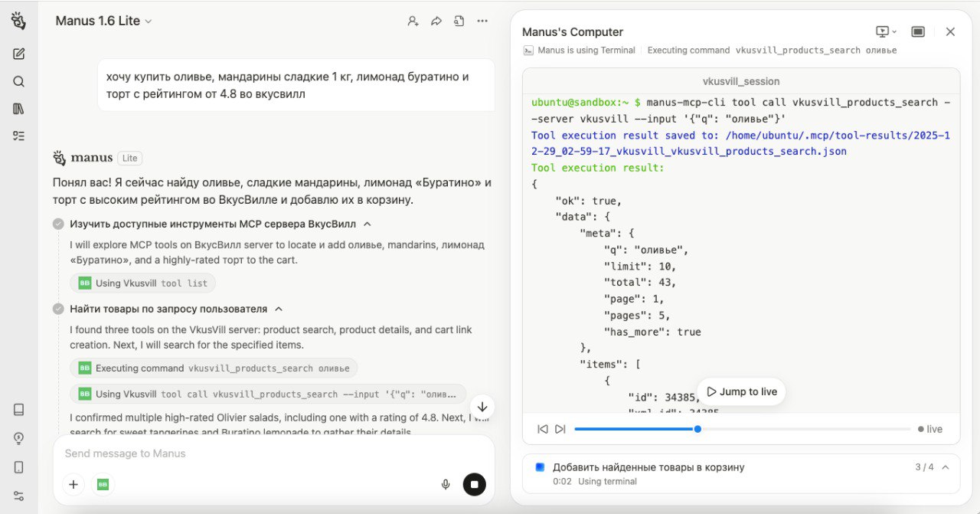The image size is (980, 514).
Task: Click the 'Jump to live' button
Action: click(x=741, y=391)
